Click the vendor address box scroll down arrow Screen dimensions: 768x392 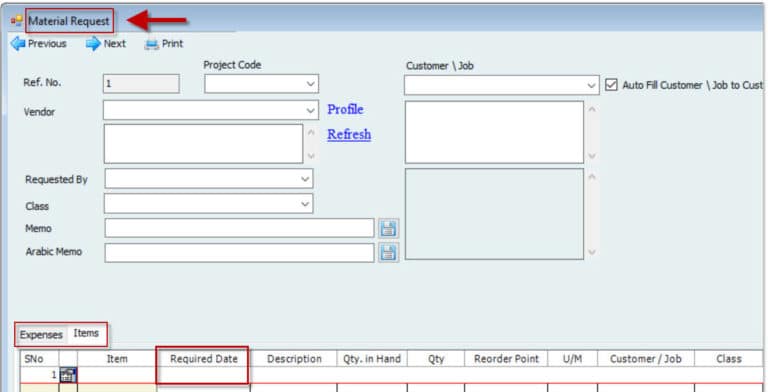(x=311, y=156)
